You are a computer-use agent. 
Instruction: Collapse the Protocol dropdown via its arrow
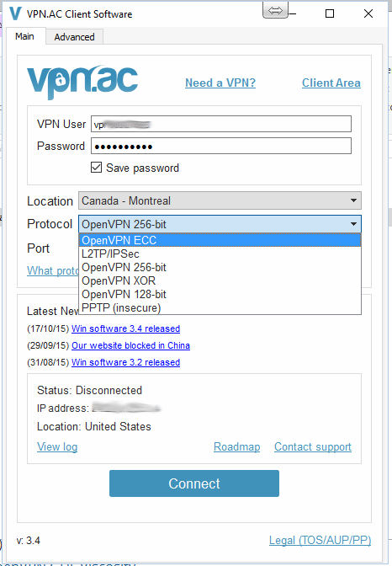(x=354, y=224)
